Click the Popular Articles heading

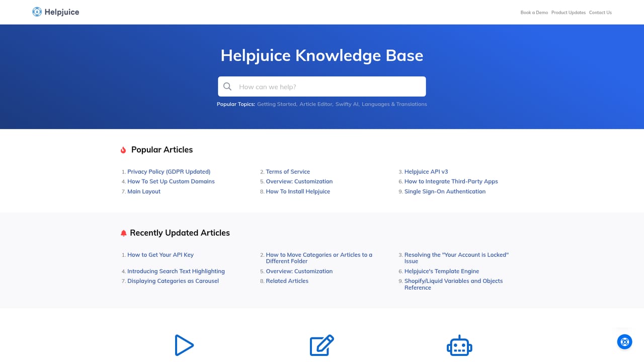pyautogui.click(x=162, y=150)
